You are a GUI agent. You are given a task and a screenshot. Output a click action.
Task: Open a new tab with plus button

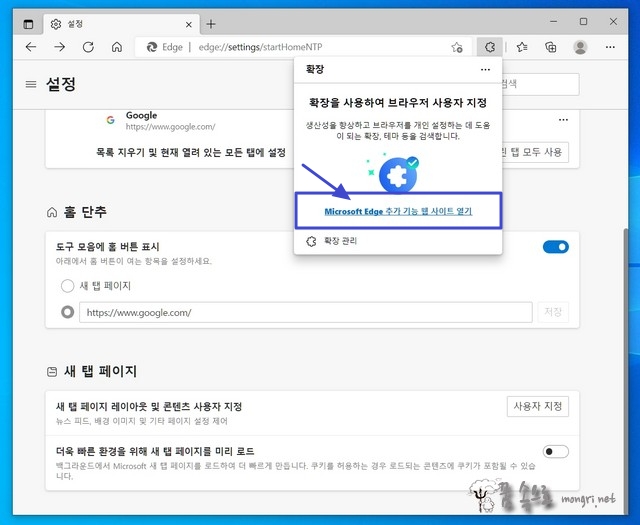(x=211, y=24)
